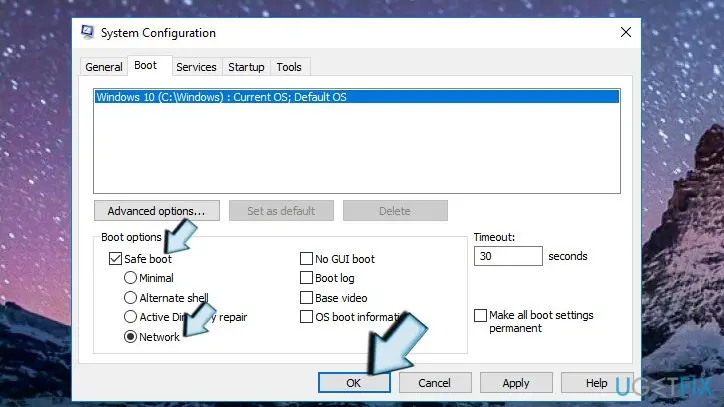Enable Base video checkbox
Screen dimensions: 724x407
tap(306, 298)
